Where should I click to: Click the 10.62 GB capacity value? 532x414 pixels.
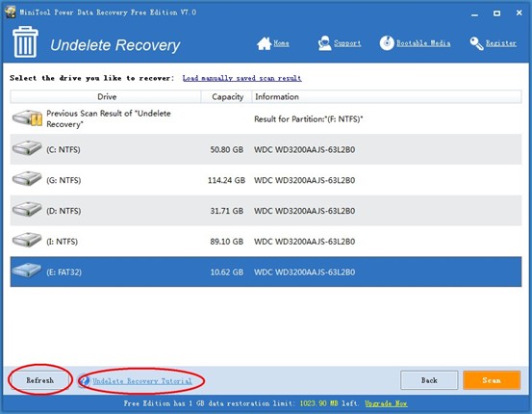227,272
